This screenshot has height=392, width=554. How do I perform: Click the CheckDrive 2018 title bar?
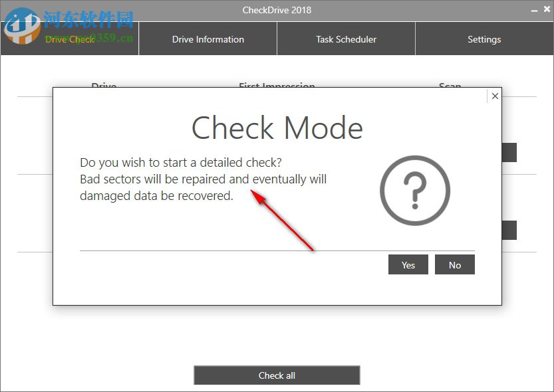(277, 9)
